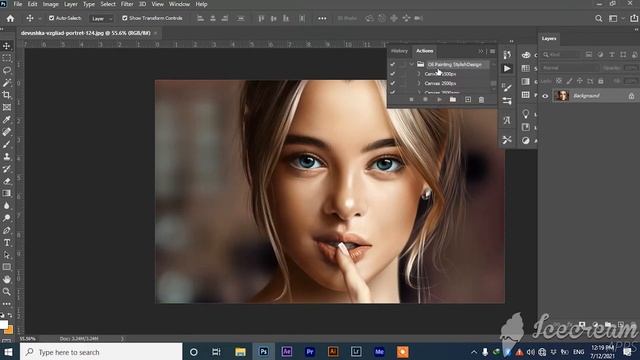Viewport: 640px width, 360px height.
Task: Delete the selected action with the trash icon
Action: click(481, 100)
